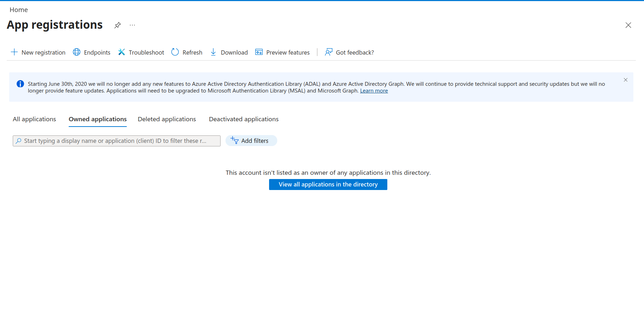
Task: Click the Download label
Action: click(x=234, y=52)
